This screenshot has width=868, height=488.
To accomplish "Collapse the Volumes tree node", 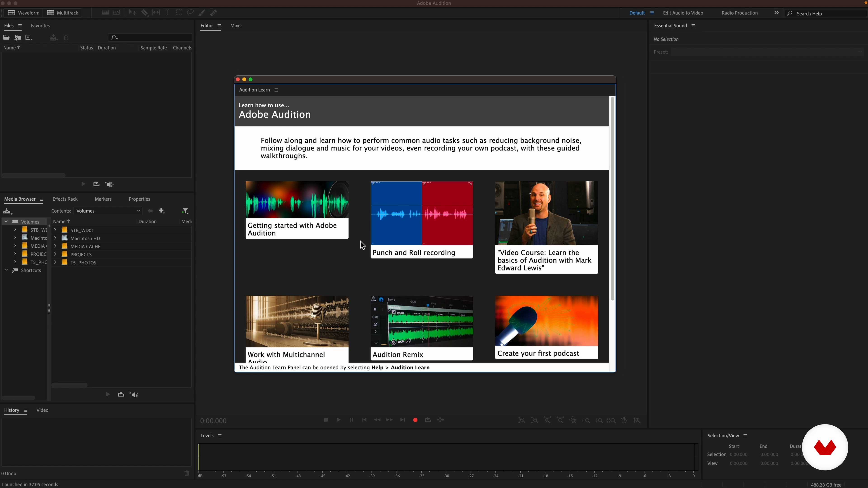I will click(6, 222).
